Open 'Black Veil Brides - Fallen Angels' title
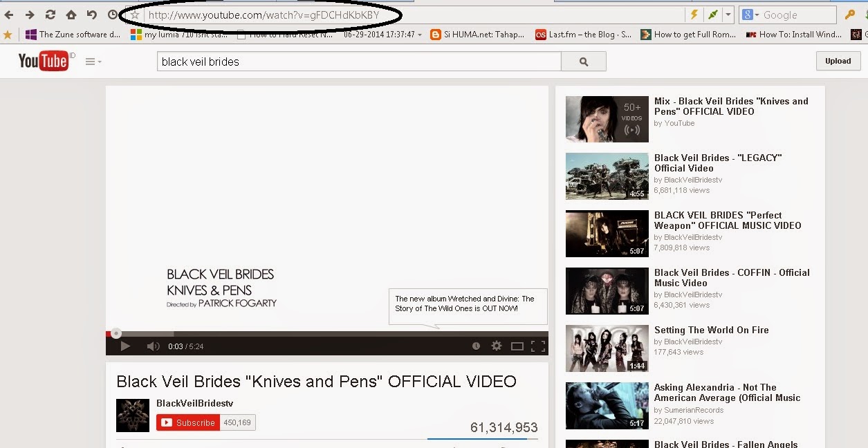The image size is (868, 448). [x=726, y=445]
